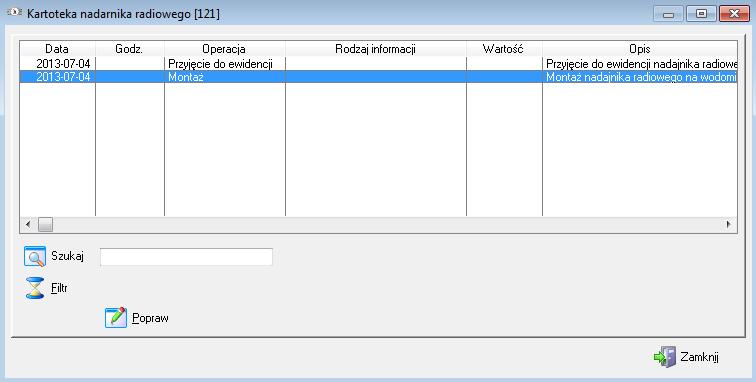Click the Wartość column header

coord(503,49)
